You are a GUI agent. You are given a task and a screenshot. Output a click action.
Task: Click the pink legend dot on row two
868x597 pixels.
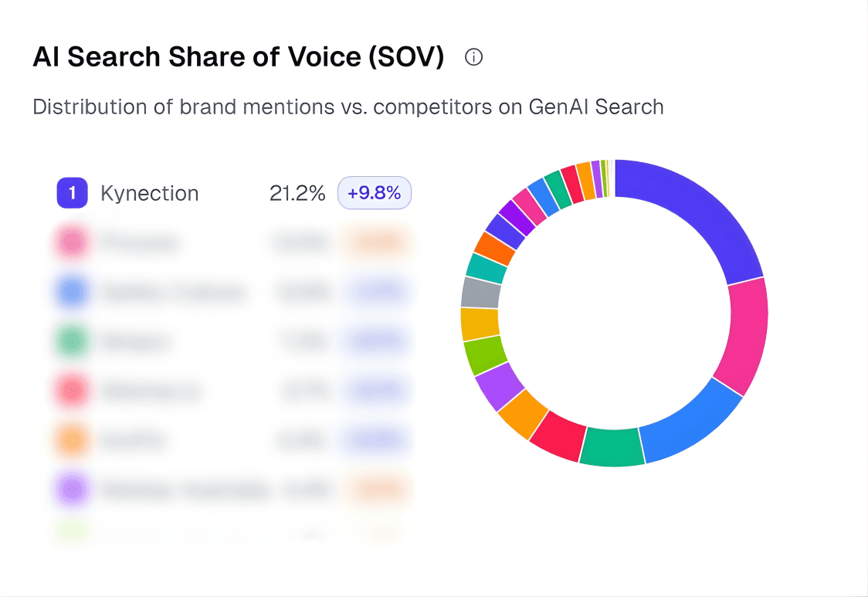coord(72,242)
